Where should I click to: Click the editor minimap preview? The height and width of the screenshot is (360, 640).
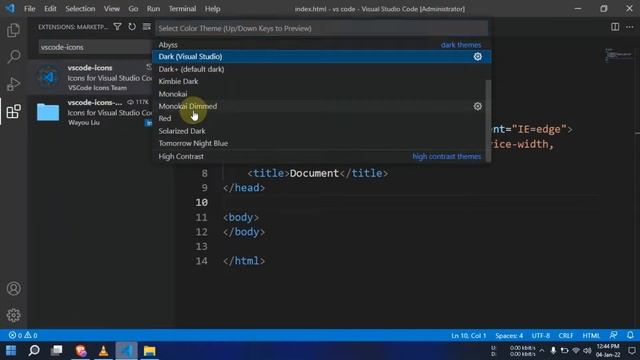(x=619, y=55)
